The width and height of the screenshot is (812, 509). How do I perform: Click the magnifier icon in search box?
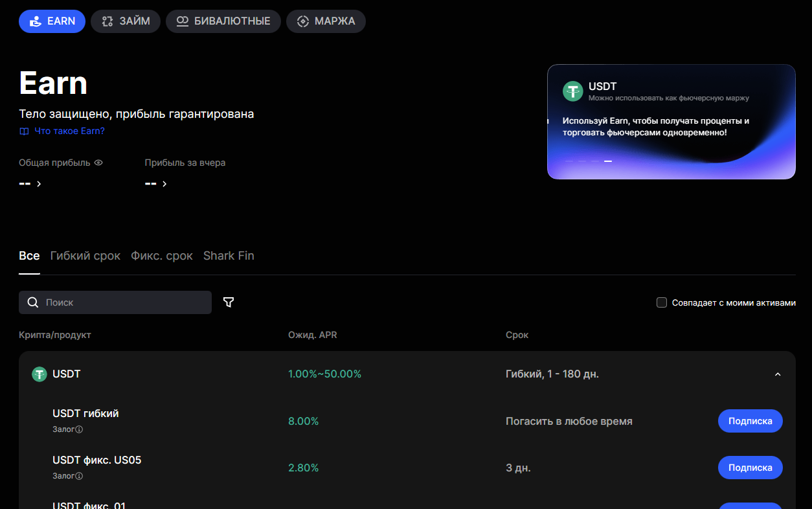[33, 302]
